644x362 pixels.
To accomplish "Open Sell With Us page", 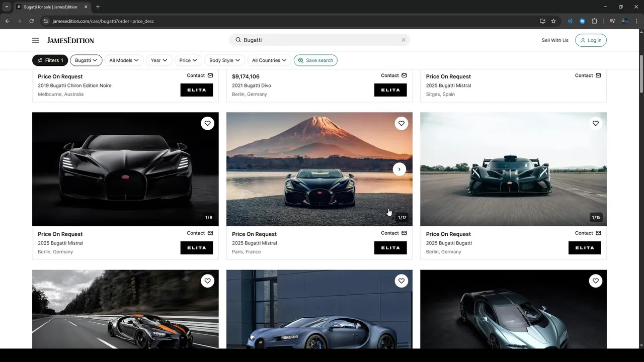I will tap(555, 40).
